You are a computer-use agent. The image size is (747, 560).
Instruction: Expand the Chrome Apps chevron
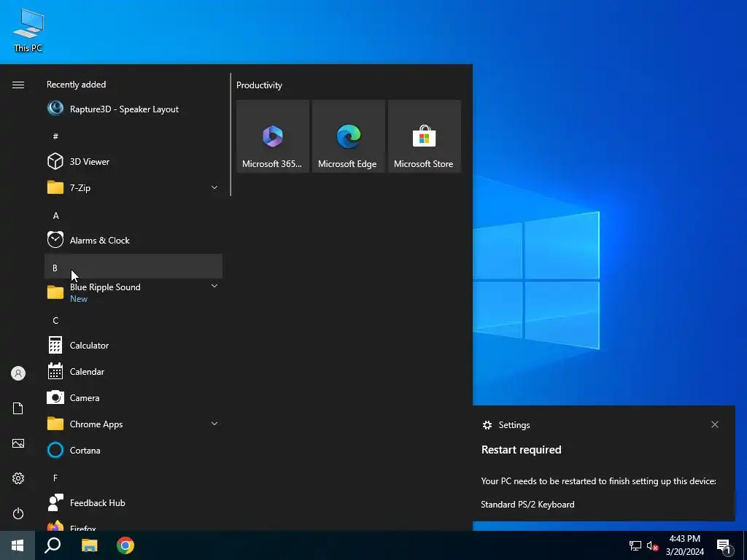coord(214,424)
